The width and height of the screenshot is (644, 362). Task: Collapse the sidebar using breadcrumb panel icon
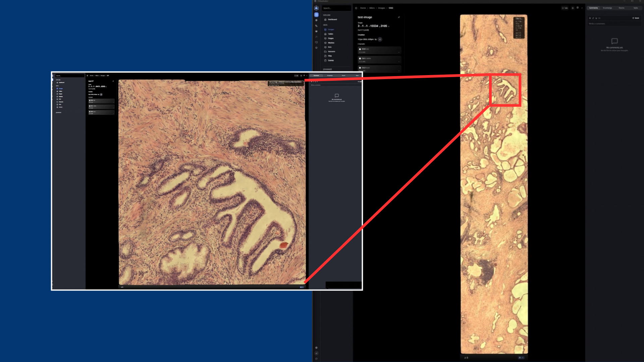[x=356, y=8]
